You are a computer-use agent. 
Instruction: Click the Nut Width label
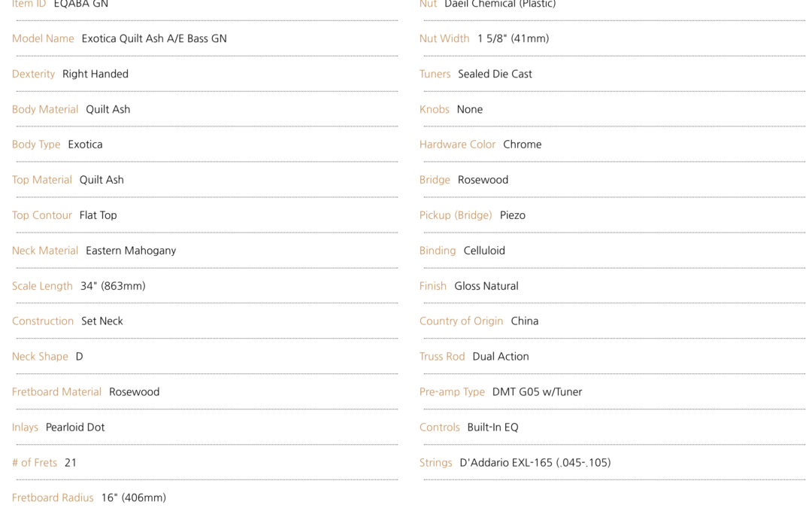(444, 38)
